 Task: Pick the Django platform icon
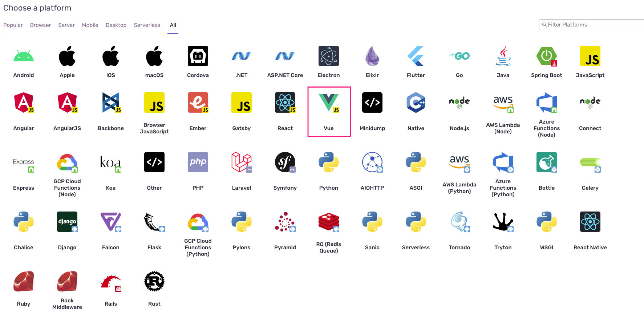[67, 222]
